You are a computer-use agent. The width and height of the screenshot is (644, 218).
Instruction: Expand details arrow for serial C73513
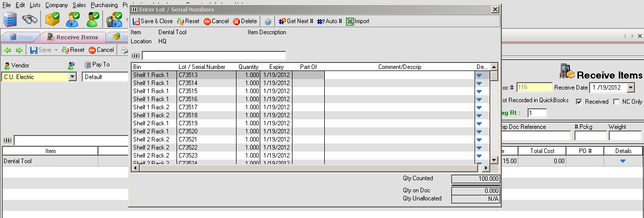pyautogui.click(x=479, y=75)
